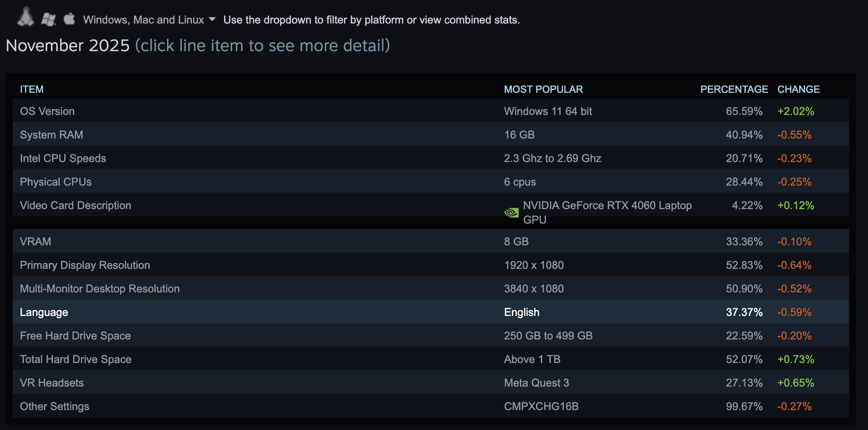The image size is (868, 430).
Task: Select the highlighted Language row
Action: [x=44, y=312]
